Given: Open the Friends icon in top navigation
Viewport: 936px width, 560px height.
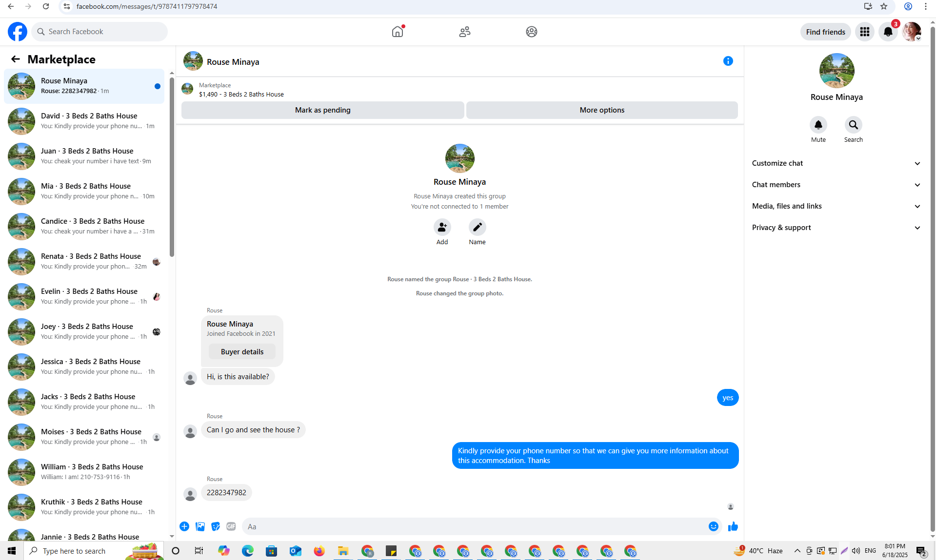Looking at the screenshot, I should click(465, 32).
